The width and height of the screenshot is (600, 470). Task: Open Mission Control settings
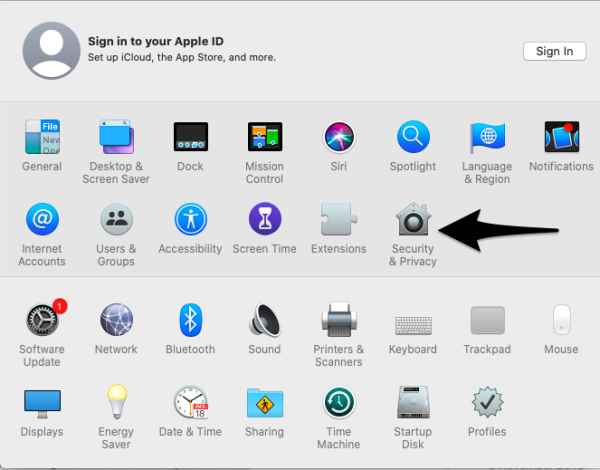[265, 137]
